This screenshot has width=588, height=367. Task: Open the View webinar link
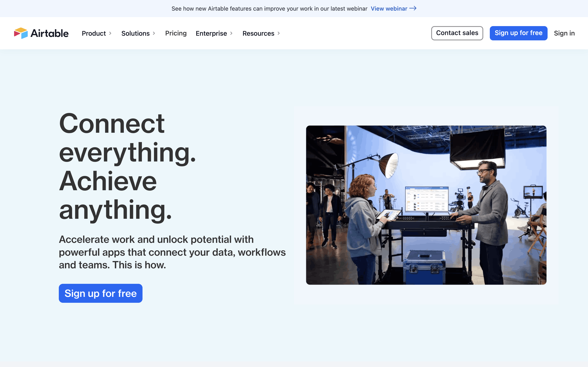tap(389, 9)
